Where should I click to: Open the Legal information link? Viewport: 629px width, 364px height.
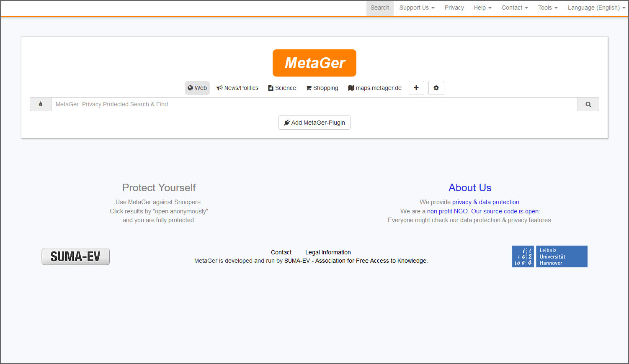tap(328, 252)
